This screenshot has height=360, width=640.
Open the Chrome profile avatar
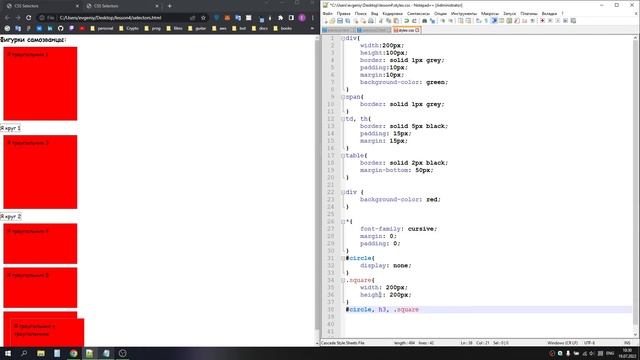pyautogui.click(x=302, y=18)
